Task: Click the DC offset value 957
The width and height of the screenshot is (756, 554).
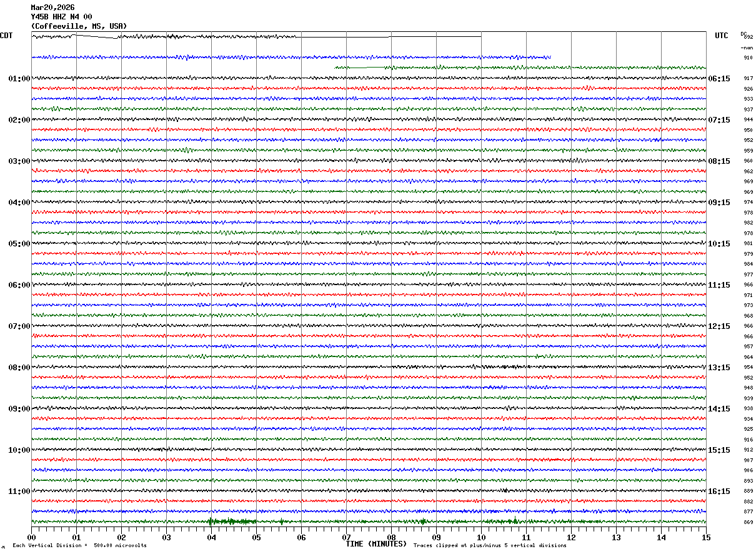Action: 748,346
